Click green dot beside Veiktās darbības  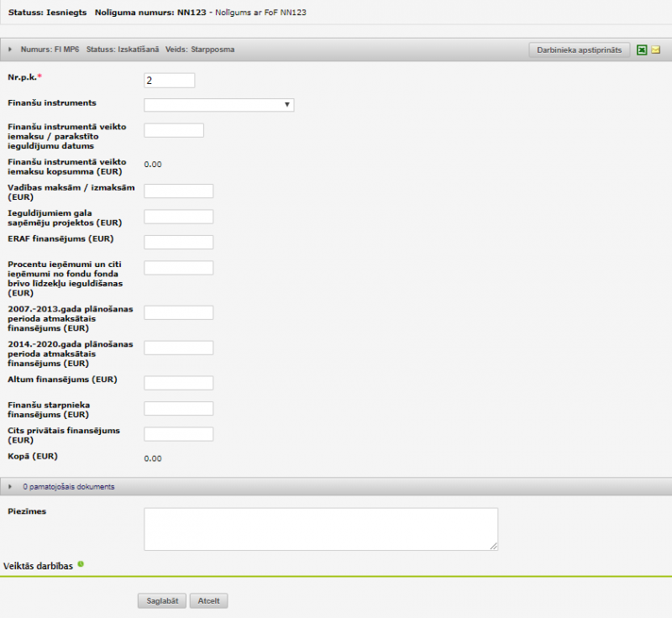[81, 563]
